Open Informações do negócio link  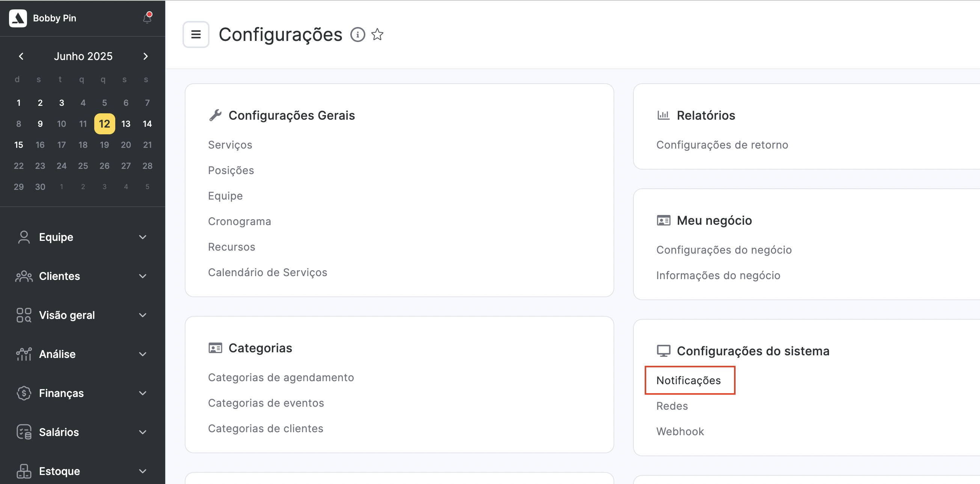click(x=718, y=275)
